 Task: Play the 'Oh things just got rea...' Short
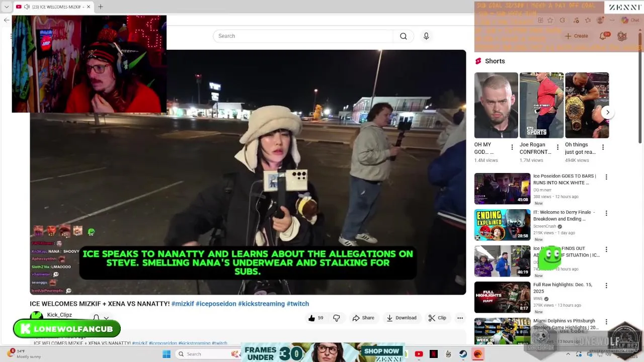click(x=587, y=105)
